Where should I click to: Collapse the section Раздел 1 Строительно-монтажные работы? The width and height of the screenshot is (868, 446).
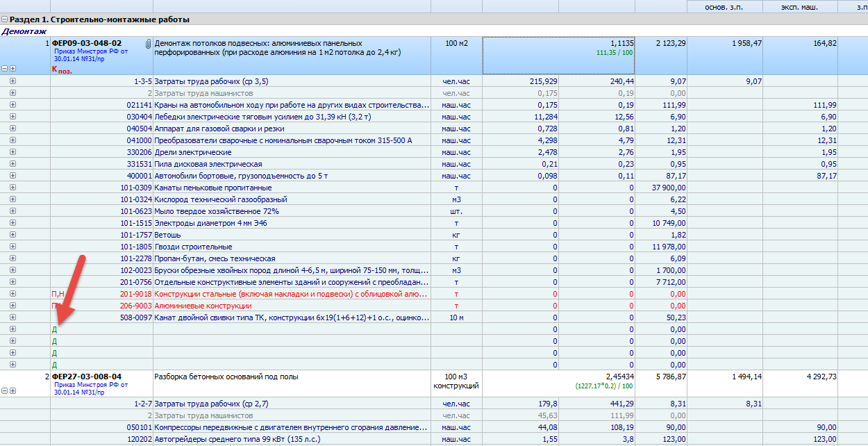(x=5, y=20)
